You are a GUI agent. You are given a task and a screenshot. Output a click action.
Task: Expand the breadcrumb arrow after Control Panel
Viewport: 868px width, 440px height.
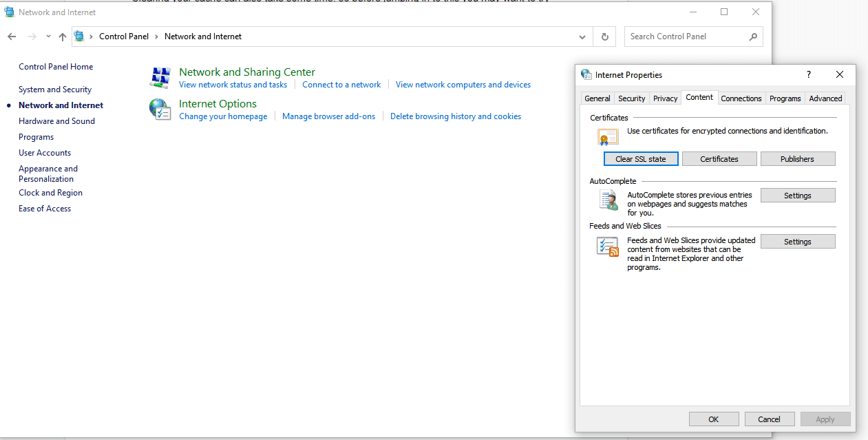pyautogui.click(x=155, y=36)
